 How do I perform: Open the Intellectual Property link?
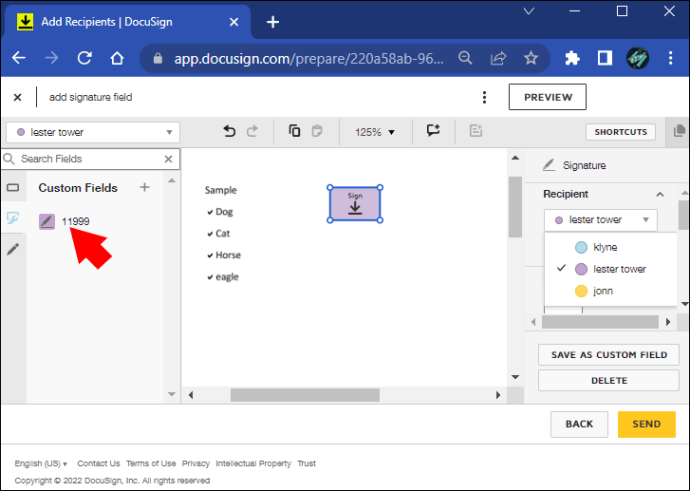(x=253, y=463)
